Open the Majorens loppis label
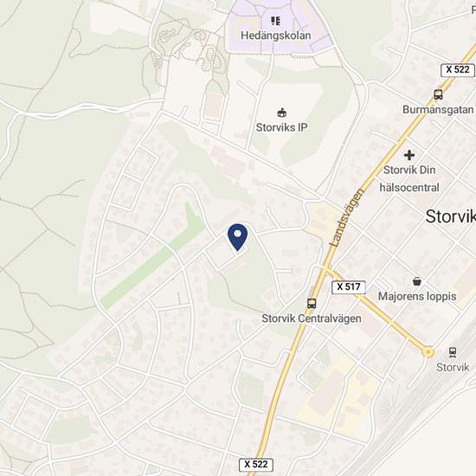 (x=417, y=296)
